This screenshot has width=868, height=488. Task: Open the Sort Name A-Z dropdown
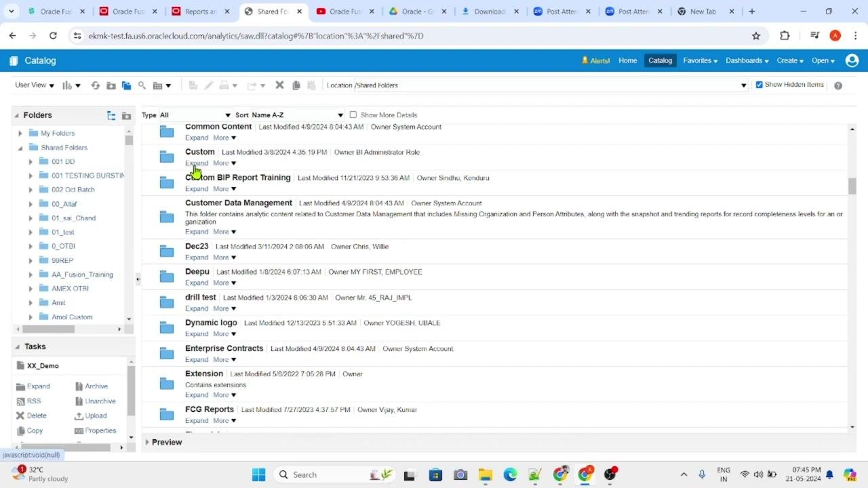pyautogui.click(x=298, y=115)
